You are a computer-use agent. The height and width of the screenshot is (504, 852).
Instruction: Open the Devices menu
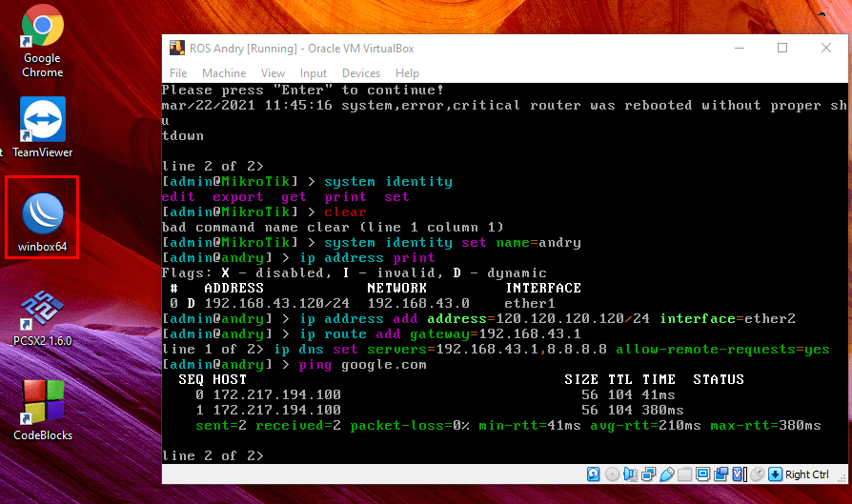pyautogui.click(x=360, y=73)
